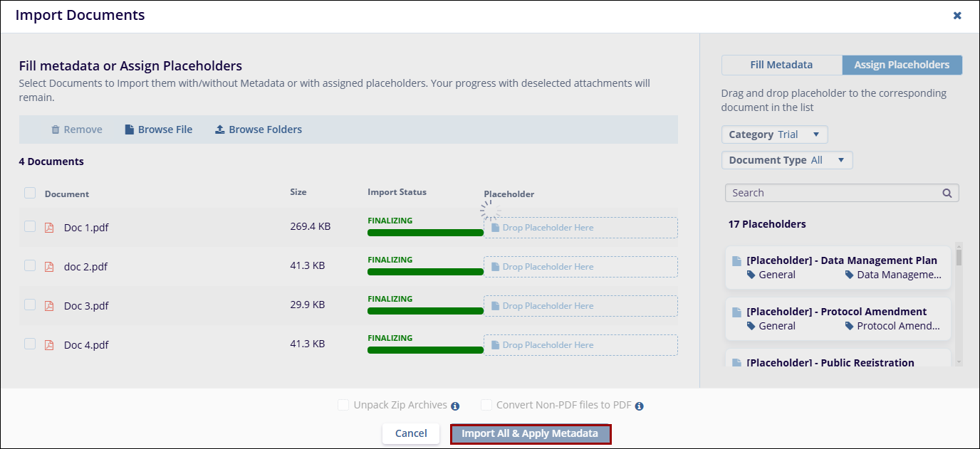Click the PDF icon beside Doc 3.pdf
Image resolution: width=980 pixels, height=449 pixels.
click(49, 306)
